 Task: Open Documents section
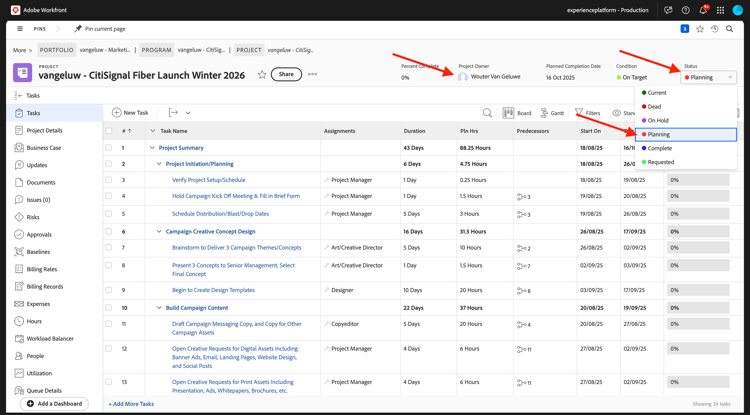41,182
